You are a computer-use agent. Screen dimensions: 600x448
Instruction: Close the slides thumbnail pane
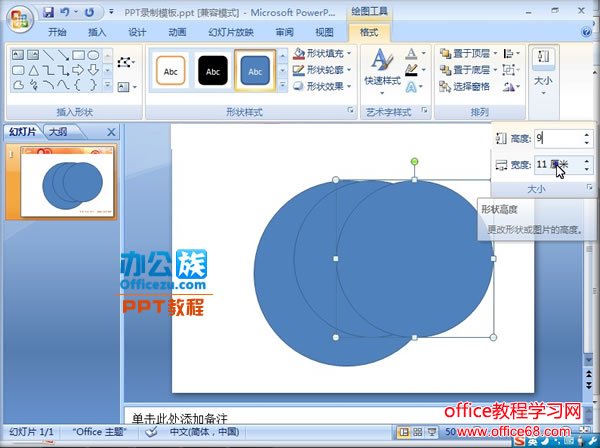(111, 132)
